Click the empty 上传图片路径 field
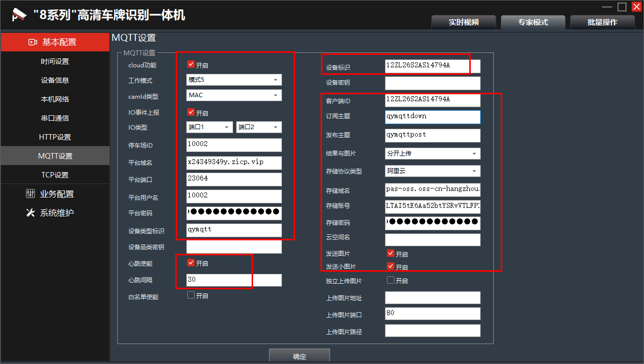644x364 pixels. 433,331
